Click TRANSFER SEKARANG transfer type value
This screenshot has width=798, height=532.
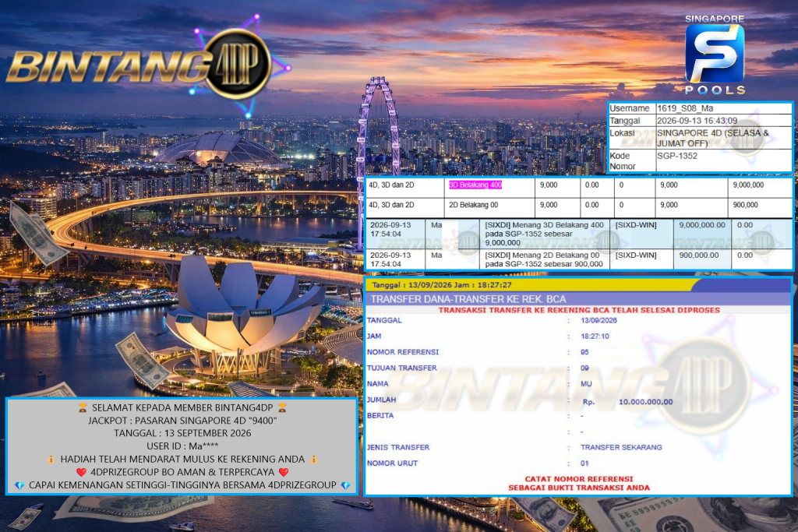pyautogui.click(x=621, y=448)
